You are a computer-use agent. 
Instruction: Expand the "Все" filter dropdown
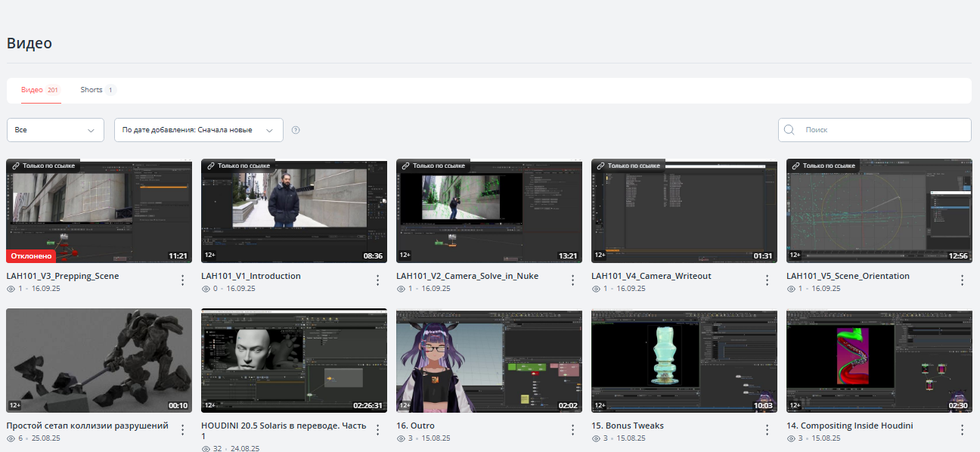coord(55,130)
